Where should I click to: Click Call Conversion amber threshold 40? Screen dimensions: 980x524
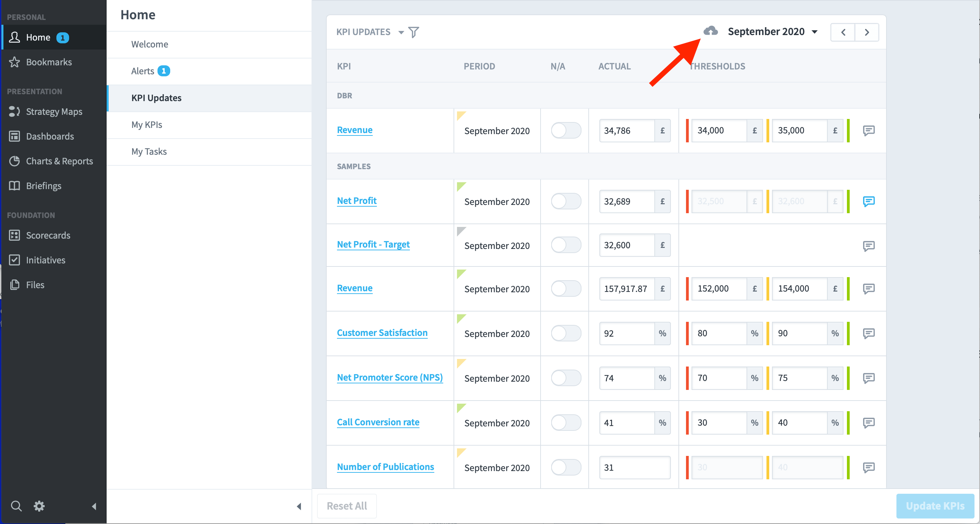pyautogui.click(x=799, y=423)
